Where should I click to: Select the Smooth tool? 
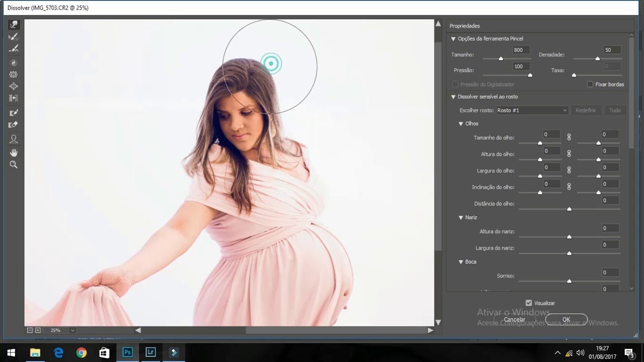[14, 49]
